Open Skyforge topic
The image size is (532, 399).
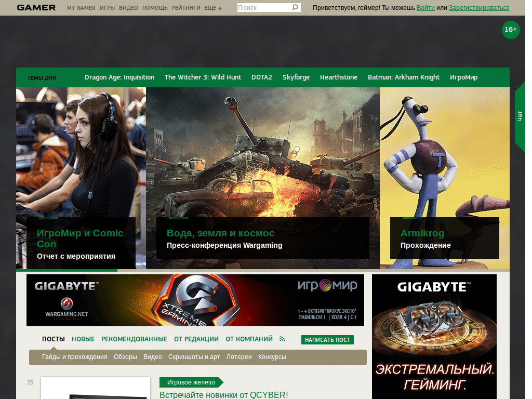point(296,77)
